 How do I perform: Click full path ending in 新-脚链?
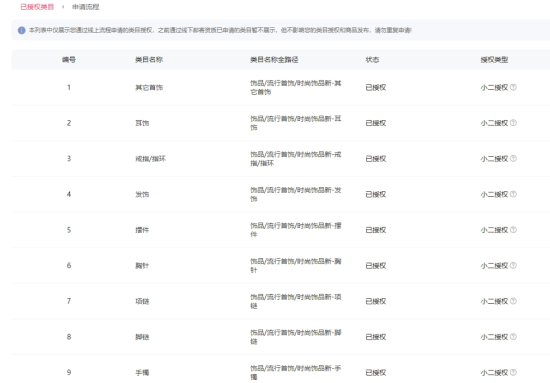pyautogui.click(x=296, y=337)
